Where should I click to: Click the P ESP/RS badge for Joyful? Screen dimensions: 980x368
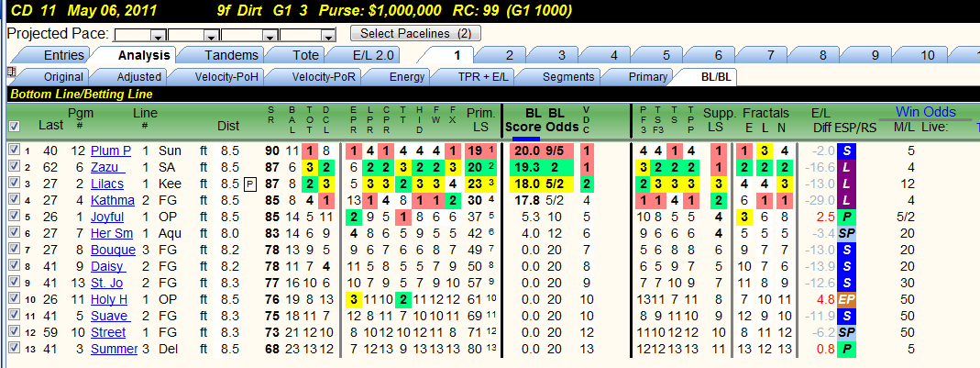pyautogui.click(x=847, y=217)
